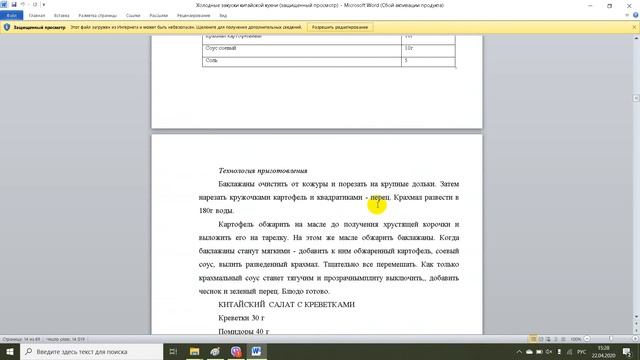This screenshot has width=640, height=360.
Task: Redo action in quick access toolbar
Action: pyautogui.click(x=35, y=4)
